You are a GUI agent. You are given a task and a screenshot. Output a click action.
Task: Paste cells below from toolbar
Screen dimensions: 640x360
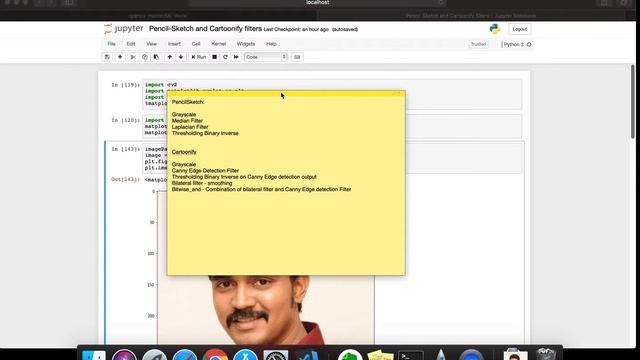point(156,57)
